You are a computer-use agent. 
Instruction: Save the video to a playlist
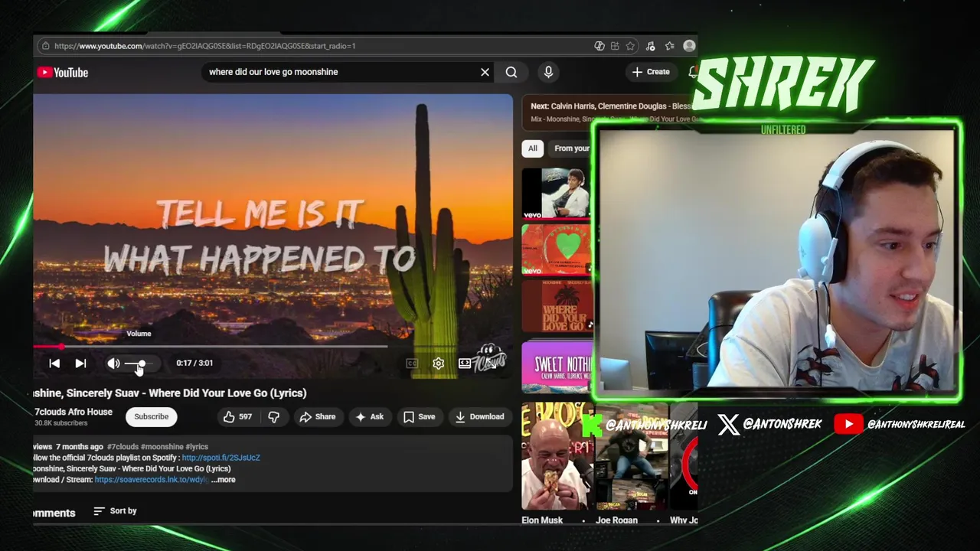(x=420, y=416)
